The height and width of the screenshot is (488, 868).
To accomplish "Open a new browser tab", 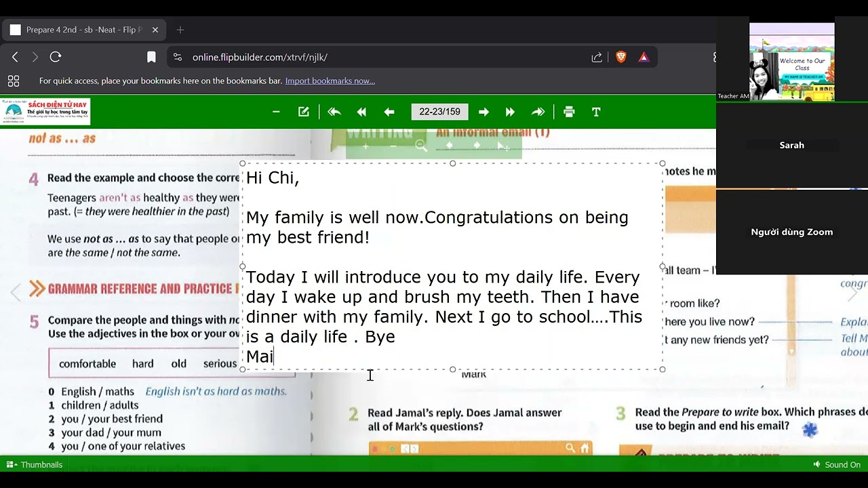I will tap(180, 30).
